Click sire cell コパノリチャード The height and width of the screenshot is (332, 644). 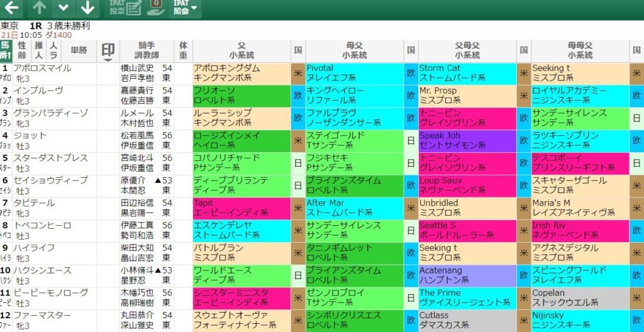click(x=242, y=163)
